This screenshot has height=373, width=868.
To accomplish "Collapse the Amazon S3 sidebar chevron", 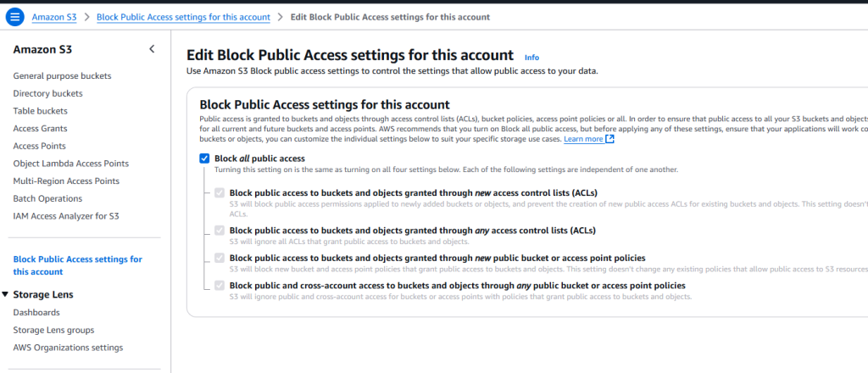I will point(152,49).
